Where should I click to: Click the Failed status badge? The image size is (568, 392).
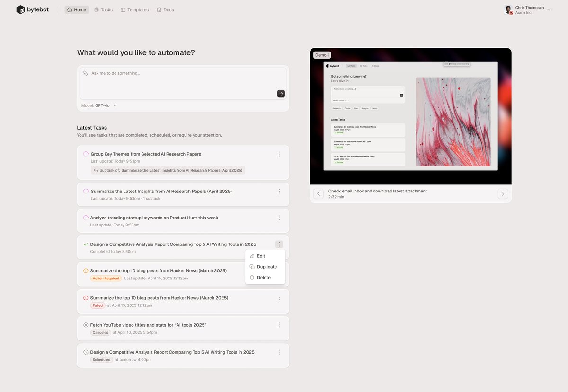[98, 305]
